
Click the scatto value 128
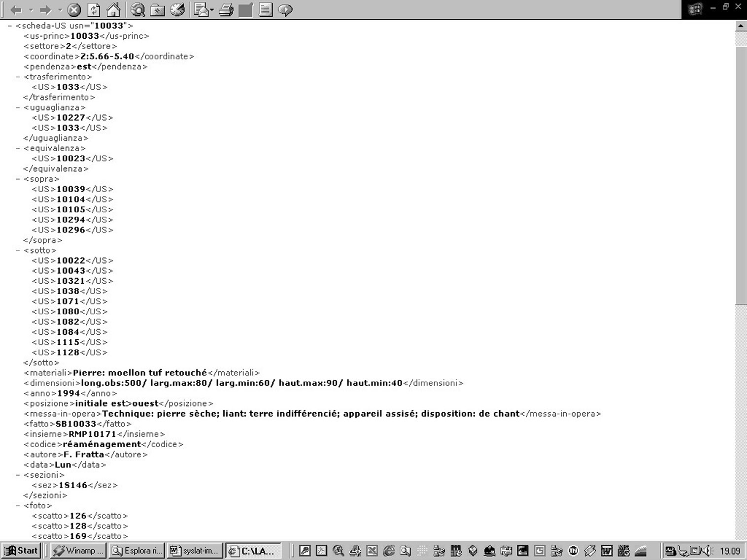[x=78, y=526]
